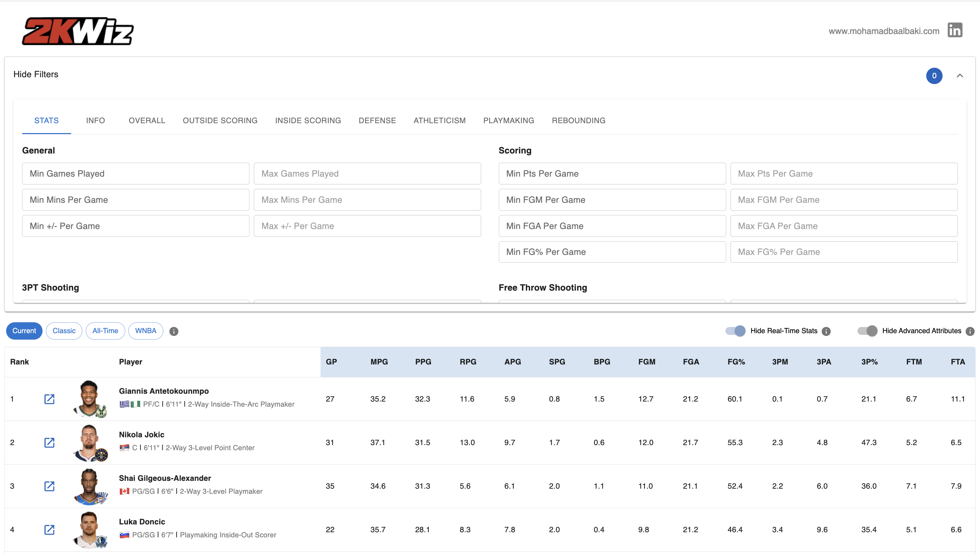Switch to the PLAYMAKING tab

point(509,120)
